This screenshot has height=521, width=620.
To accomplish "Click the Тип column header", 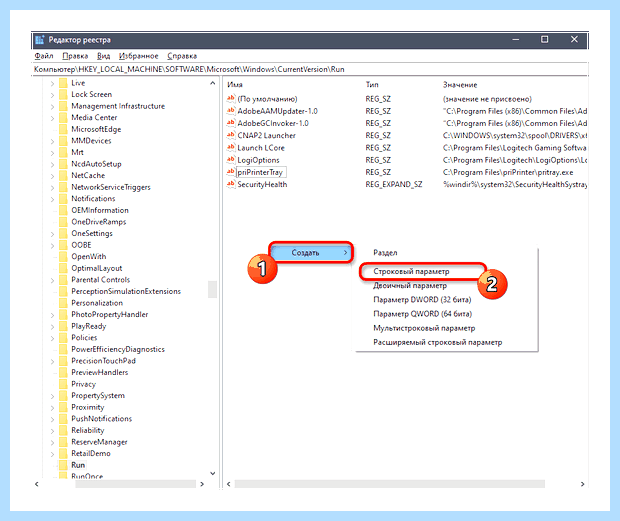I will (x=372, y=85).
